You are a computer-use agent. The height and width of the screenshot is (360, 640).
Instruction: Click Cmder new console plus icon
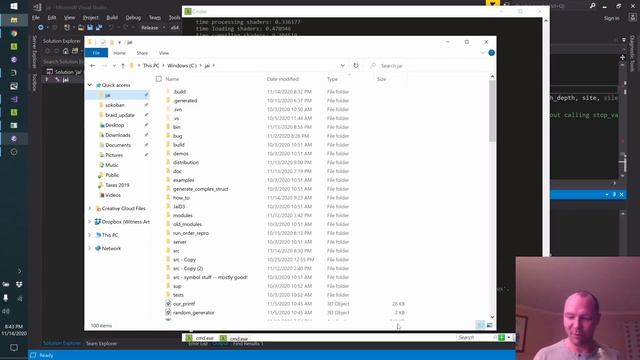(502, 338)
